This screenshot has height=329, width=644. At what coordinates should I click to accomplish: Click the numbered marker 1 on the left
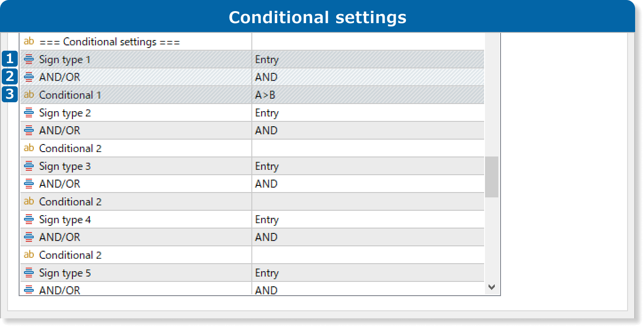[x=9, y=58]
